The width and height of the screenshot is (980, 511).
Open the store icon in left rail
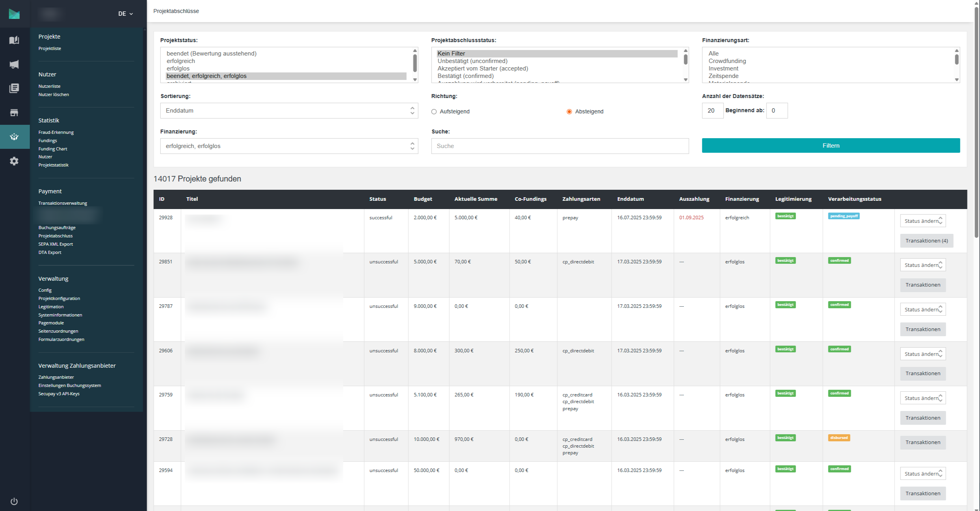click(x=14, y=113)
